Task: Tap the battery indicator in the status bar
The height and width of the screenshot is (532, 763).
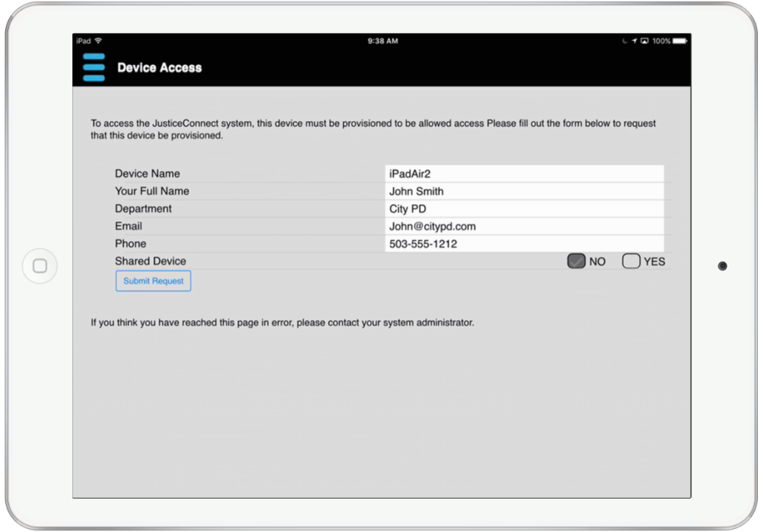Action: pos(680,41)
